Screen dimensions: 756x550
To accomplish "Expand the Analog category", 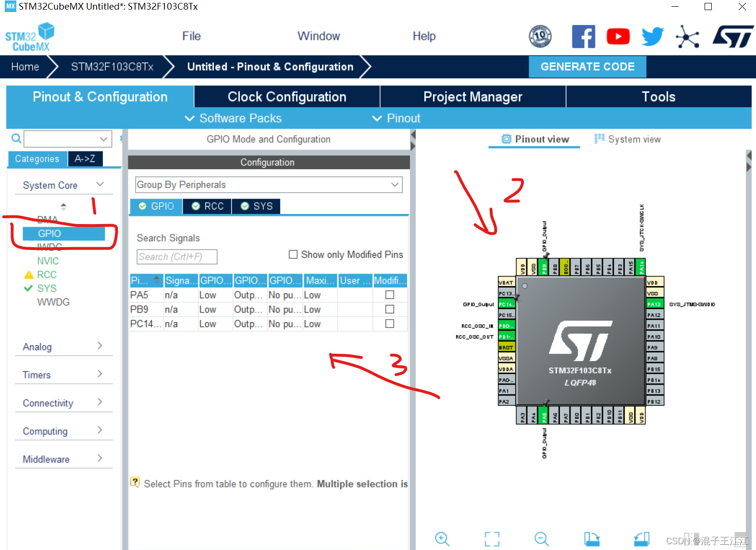I will click(100, 346).
